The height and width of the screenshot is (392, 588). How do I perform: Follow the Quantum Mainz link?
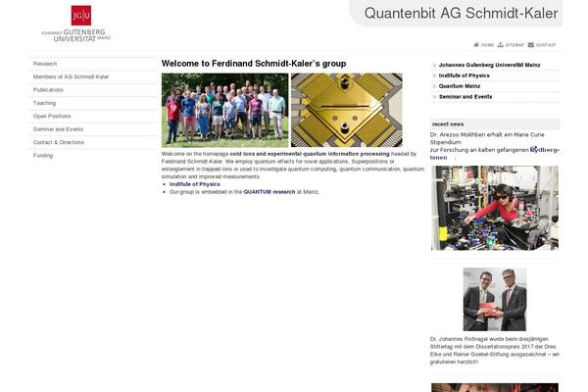click(460, 86)
